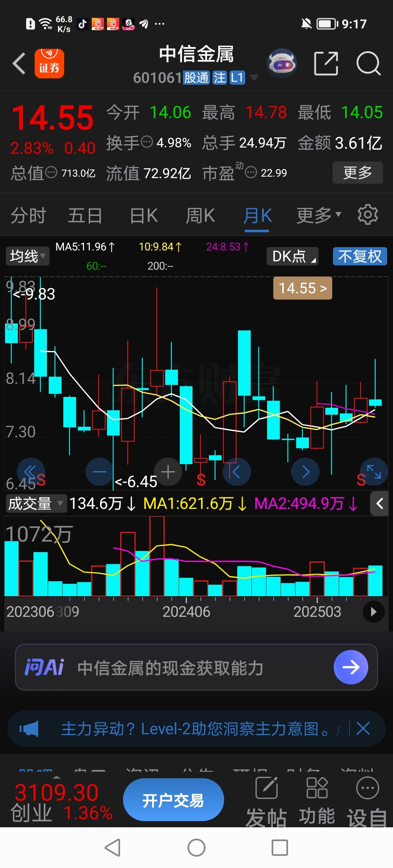
Task: Switch to the 周K tab
Action: tap(201, 216)
